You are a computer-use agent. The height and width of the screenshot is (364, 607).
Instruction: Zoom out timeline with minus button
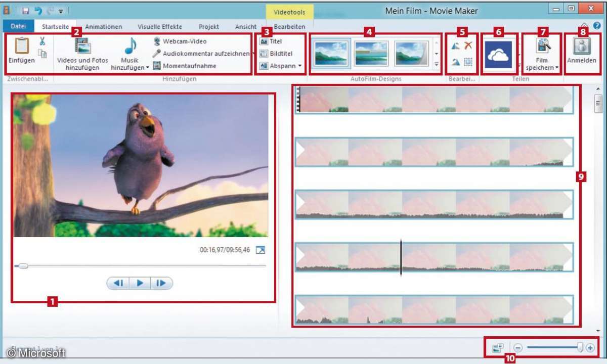517,348
